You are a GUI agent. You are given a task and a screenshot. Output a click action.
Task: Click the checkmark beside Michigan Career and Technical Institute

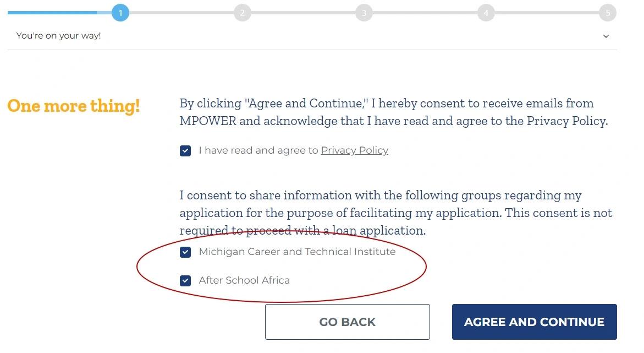point(185,252)
